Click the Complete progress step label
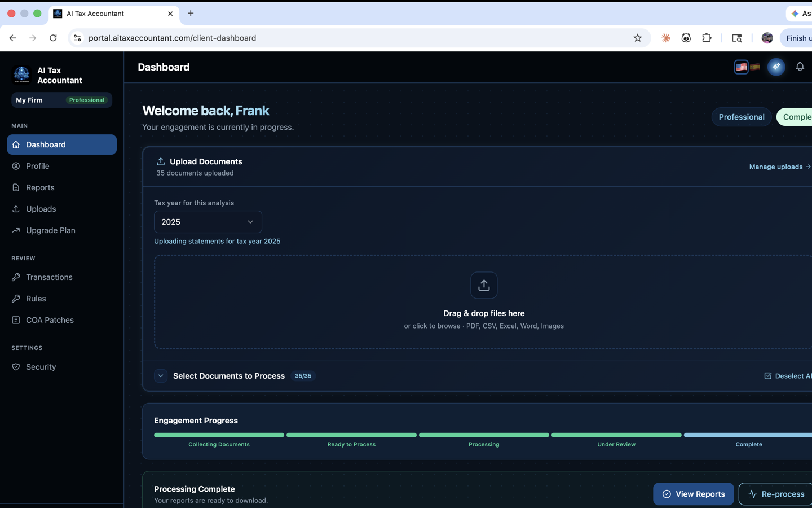This screenshot has width=812, height=508. [749, 445]
